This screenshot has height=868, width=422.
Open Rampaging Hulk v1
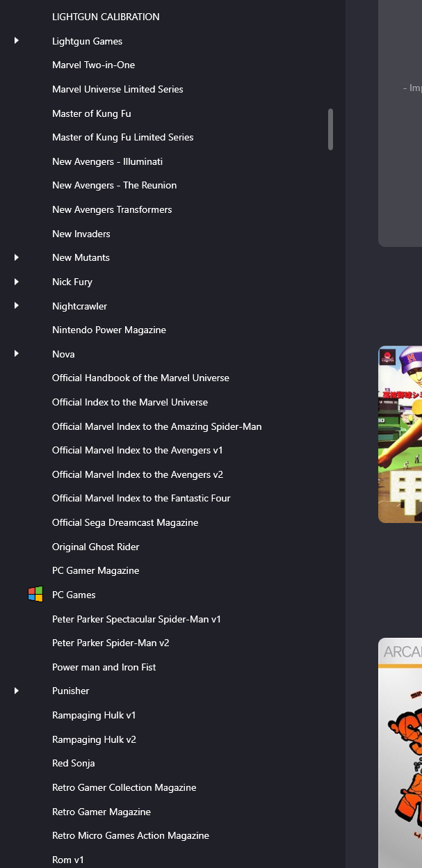tap(94, 715)
